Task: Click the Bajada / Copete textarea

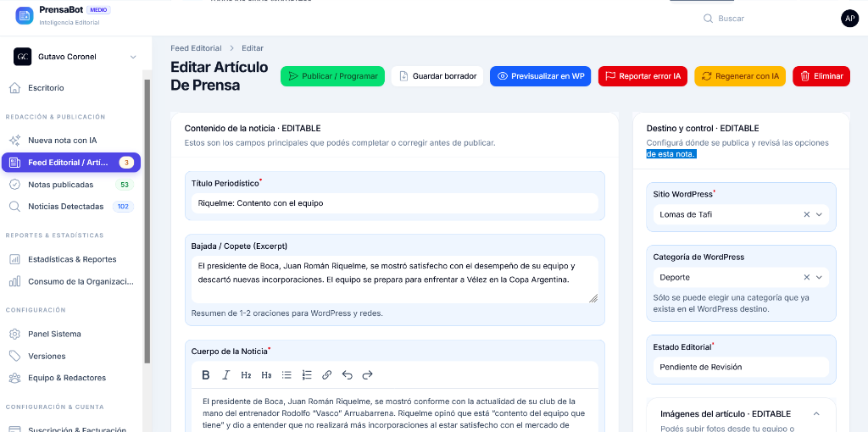Action: pos(395,280)
